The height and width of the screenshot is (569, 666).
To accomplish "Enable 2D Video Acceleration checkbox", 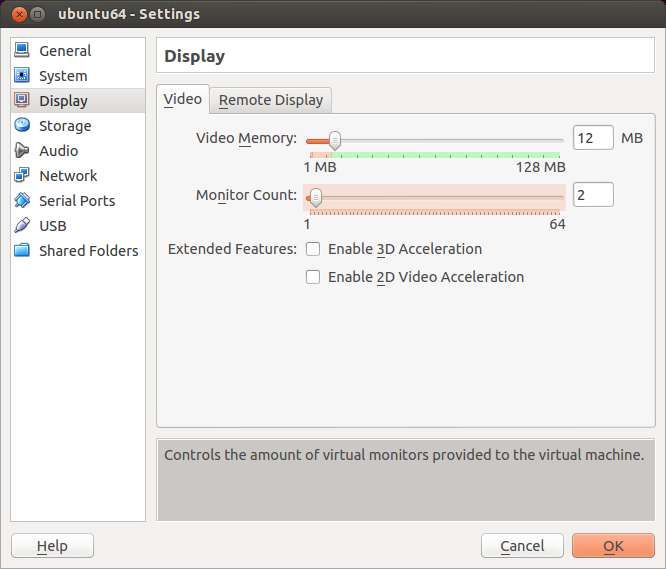I will tap(313, 277).
